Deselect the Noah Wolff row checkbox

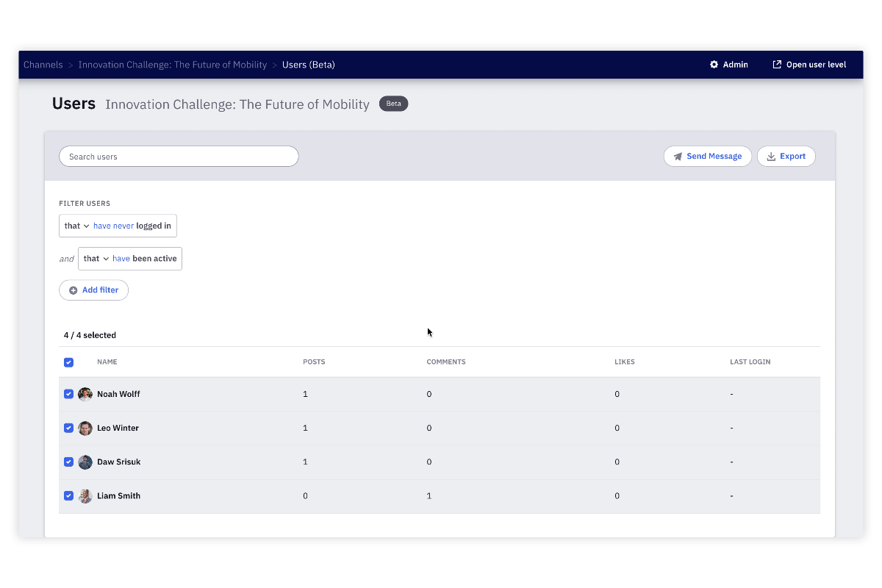point(68,394)
